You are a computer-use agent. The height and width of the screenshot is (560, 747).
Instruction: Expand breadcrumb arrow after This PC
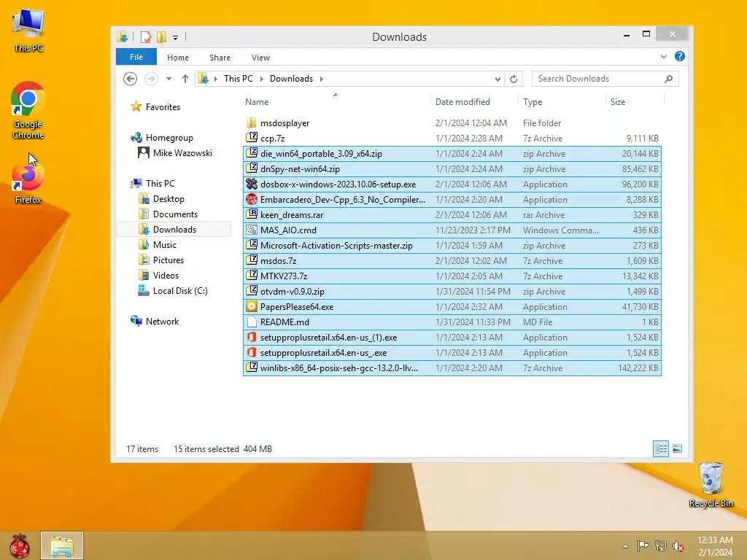(x=261, y=79)
